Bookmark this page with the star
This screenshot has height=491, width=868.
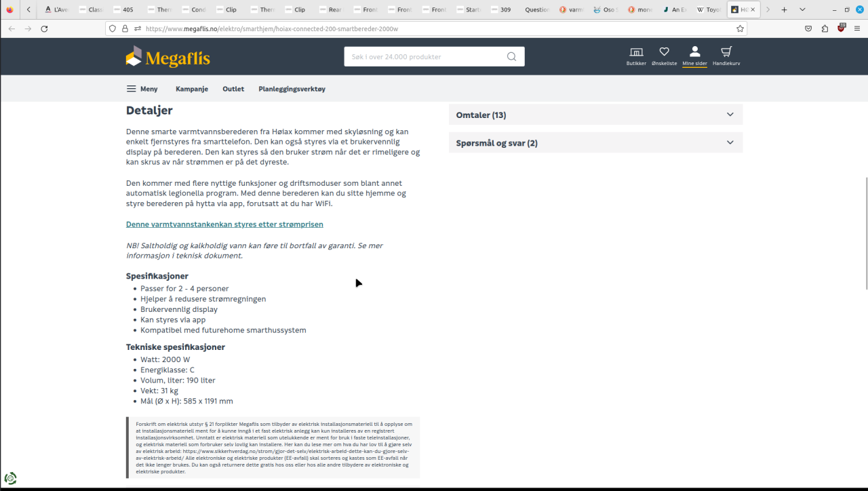[740, 28]
